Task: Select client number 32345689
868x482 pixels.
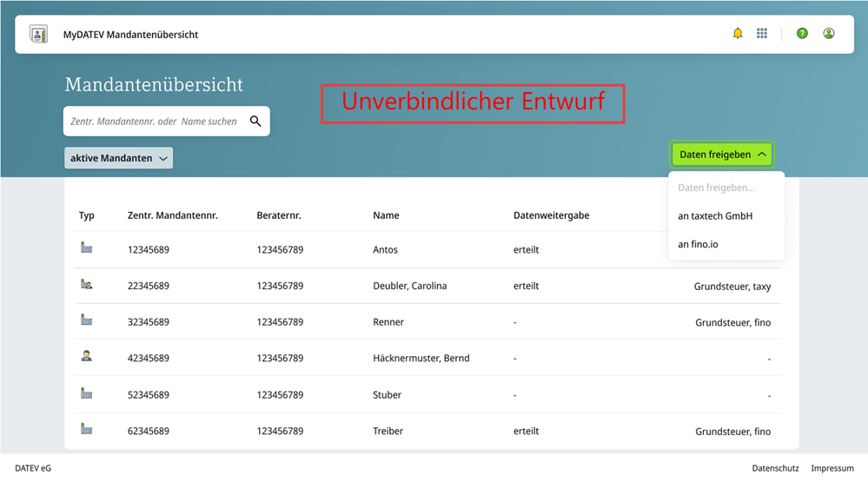Action: pyautogui.click(x=149, y=321)
